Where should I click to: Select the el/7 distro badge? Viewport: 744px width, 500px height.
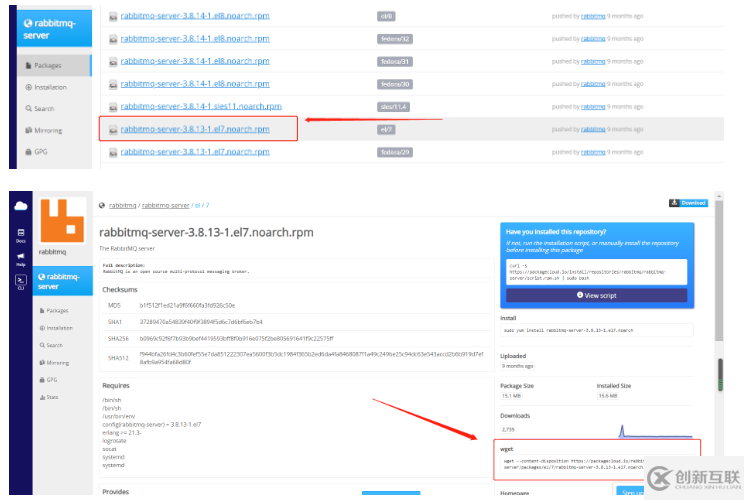386,130
